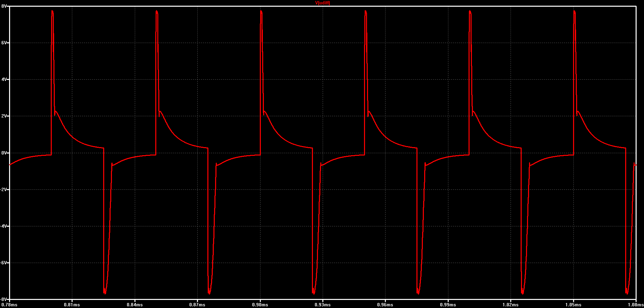Click the 0.84ms time axis label
The height and width of the screenshot is (308, 644).
pyautogui.click(x=135, y=305)
